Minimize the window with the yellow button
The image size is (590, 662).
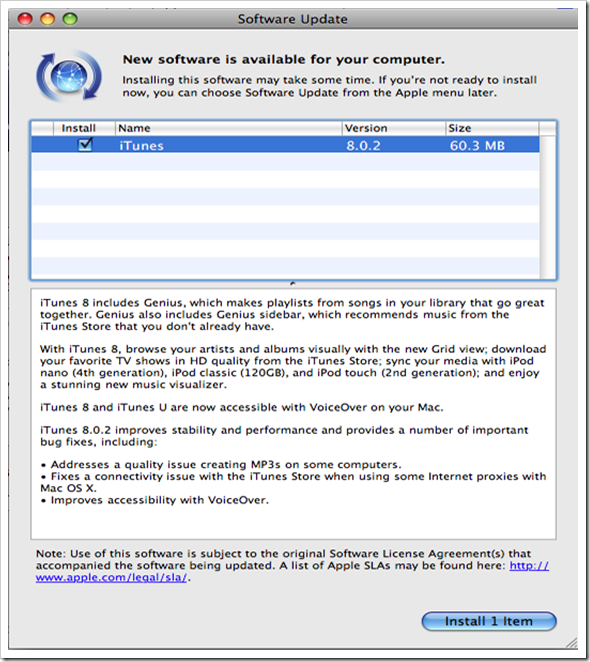pyautogui.click(x=47, y=19)
